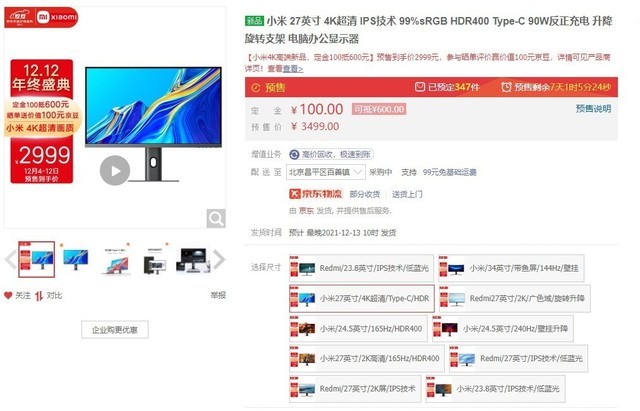Click the 京东物流 logistics logo
This screenshot has height=411, width=640.
click(315, 194)
